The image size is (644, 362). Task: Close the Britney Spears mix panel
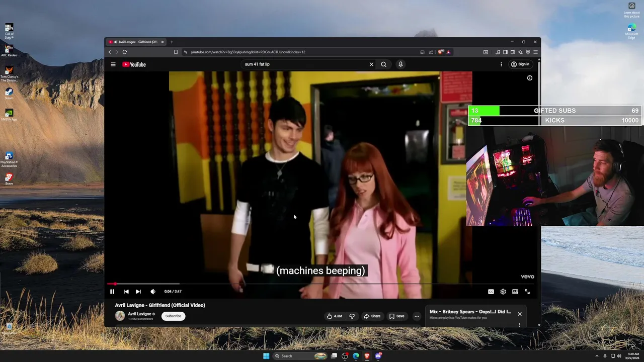tap(520, 314)
